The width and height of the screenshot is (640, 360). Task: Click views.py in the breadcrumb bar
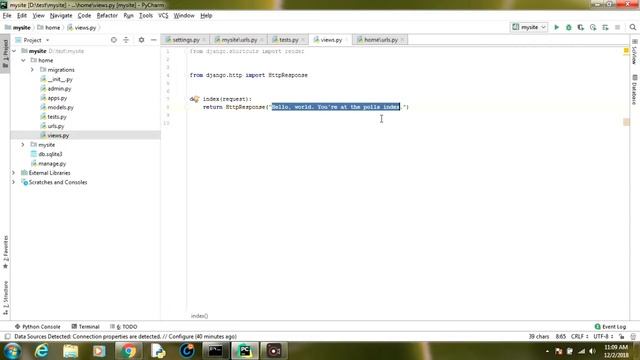coord(82,28)
